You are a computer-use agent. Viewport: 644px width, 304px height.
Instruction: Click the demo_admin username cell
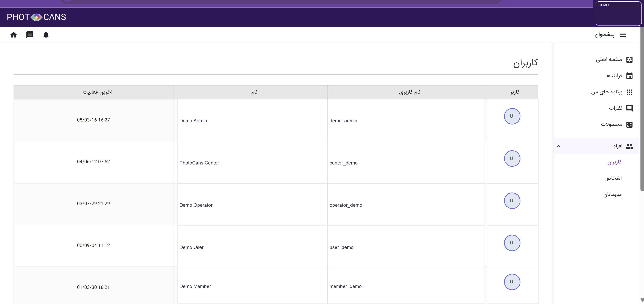click(x=406, y=120)
